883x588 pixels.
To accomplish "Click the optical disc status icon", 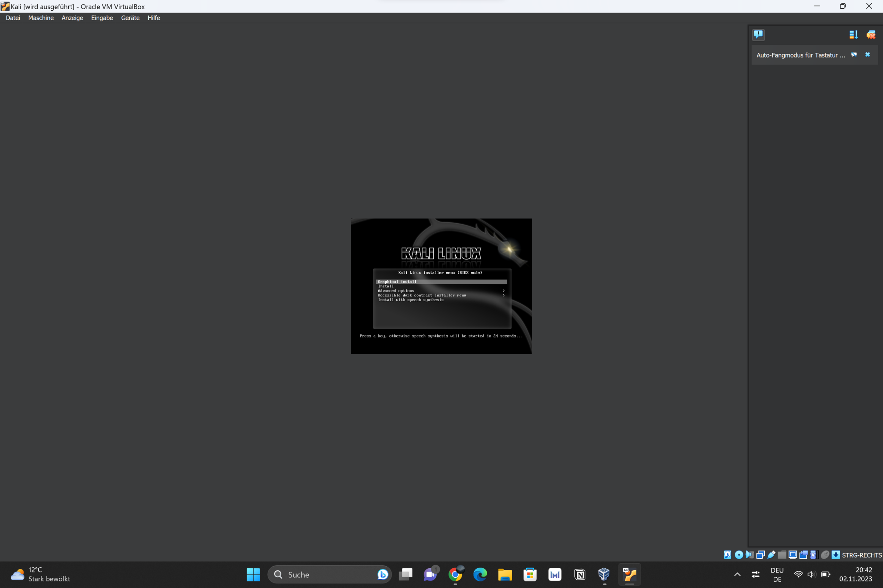I will click(739, 555).
